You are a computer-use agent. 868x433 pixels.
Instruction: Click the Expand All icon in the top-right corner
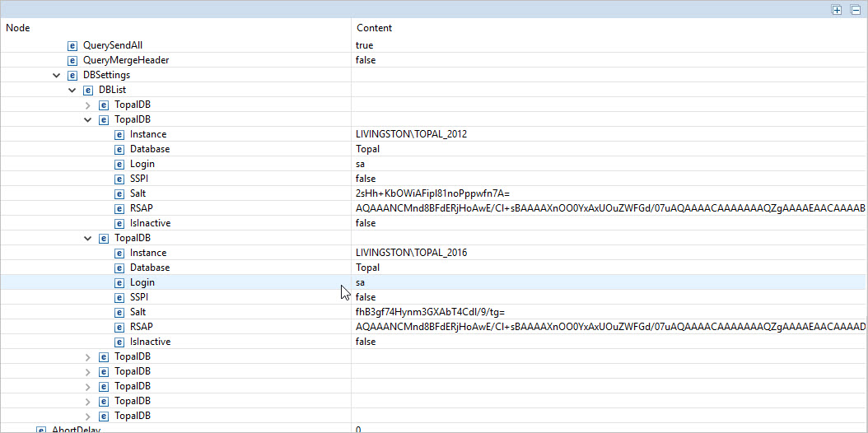(837, 10)
